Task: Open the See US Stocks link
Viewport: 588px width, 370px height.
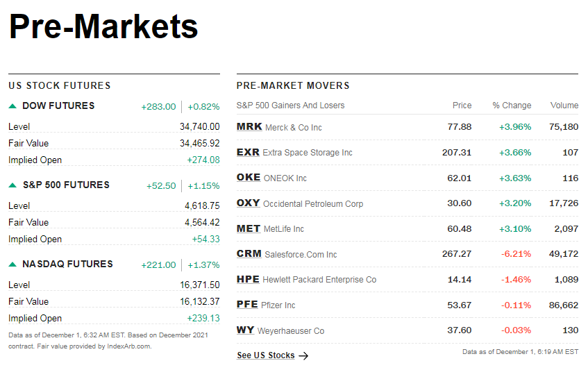Action: pos(266,355)
